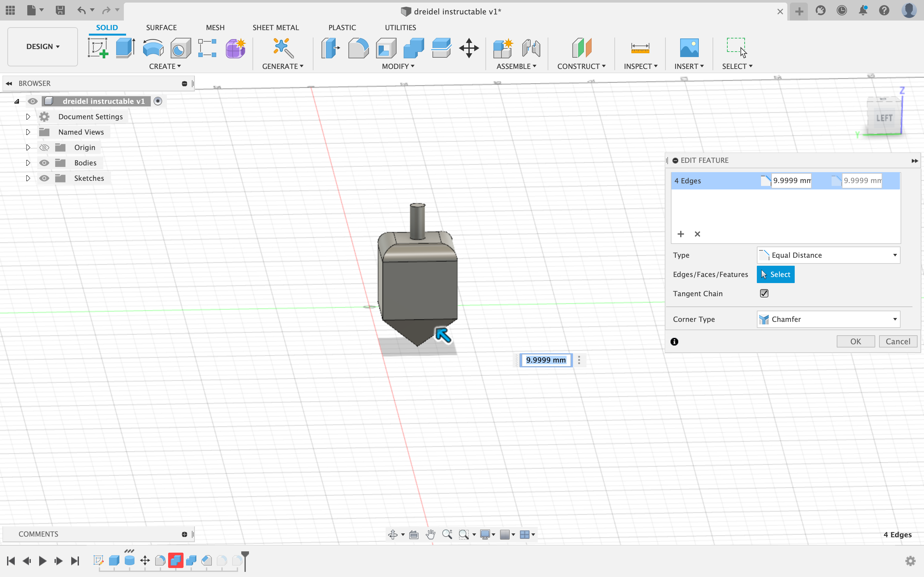Click OK to confirm the chamfer edit

tap(855, 341)
